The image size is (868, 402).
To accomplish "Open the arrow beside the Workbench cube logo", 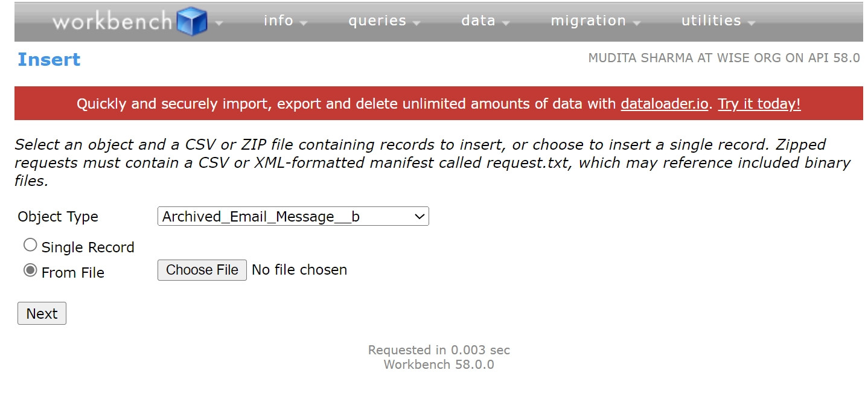I will click(x=219, y=24).
